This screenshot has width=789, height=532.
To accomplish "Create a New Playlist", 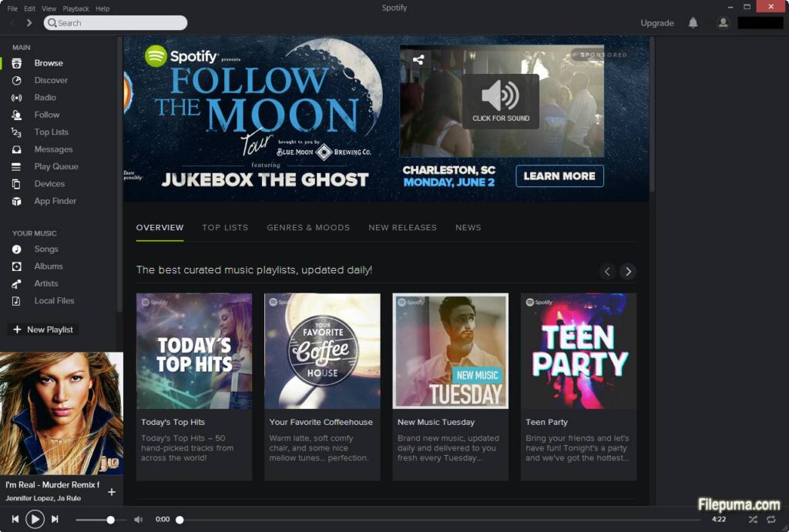I will pos(43,330).
